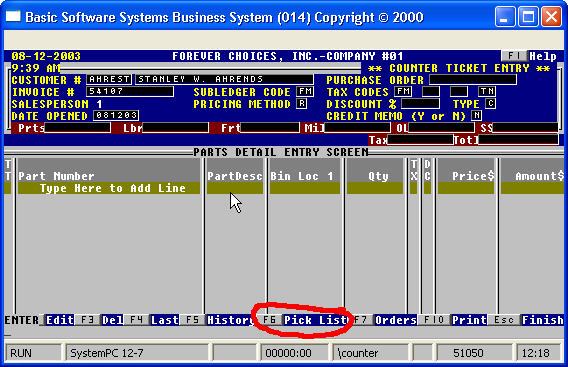This screenshot has width=568, height=367.
Task: Click the ENTER Edit function key
Action: coord(39,320)
